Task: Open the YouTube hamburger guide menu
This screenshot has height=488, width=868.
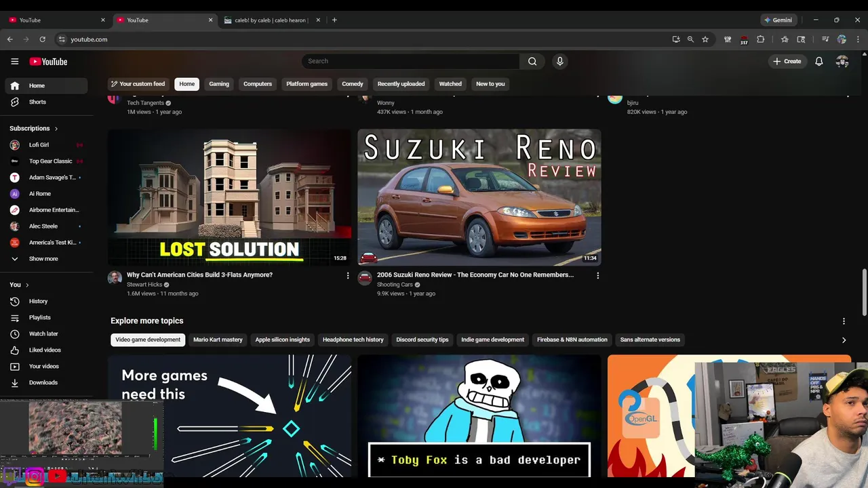Action: tap(15, 62)
